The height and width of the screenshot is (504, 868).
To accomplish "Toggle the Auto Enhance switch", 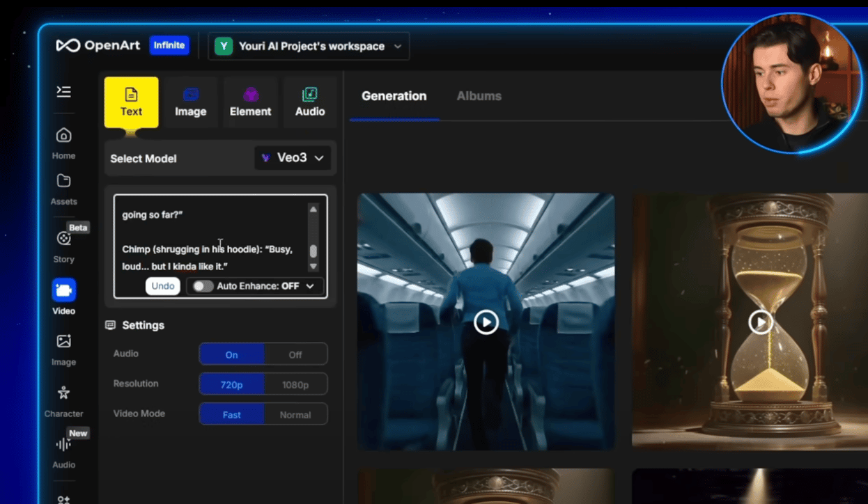I will pyautogui.click(x=203, y=286).
